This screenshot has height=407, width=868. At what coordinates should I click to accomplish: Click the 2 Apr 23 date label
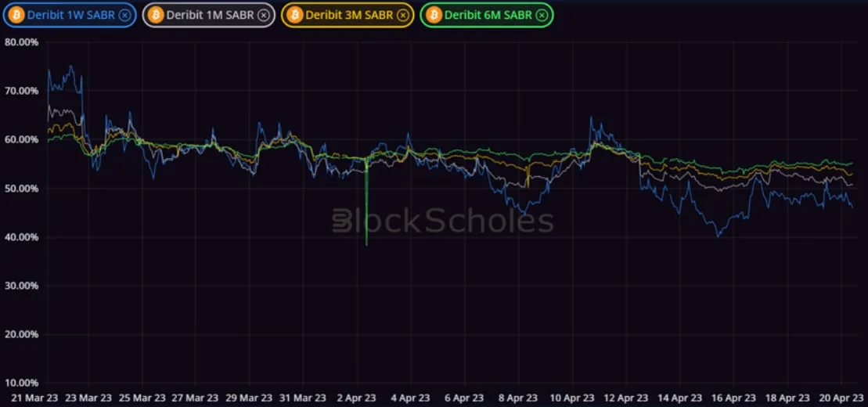[x=356, y=398]
